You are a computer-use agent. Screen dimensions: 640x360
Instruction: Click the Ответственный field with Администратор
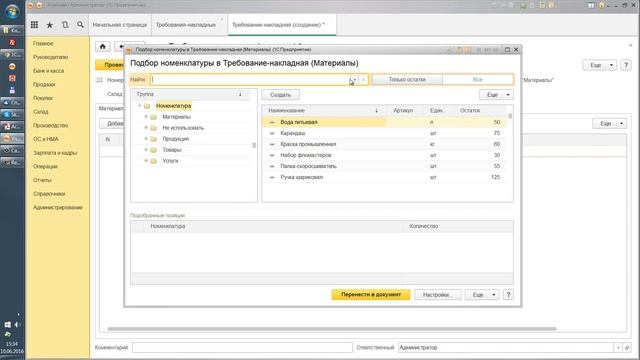click(x=505, y=348)
